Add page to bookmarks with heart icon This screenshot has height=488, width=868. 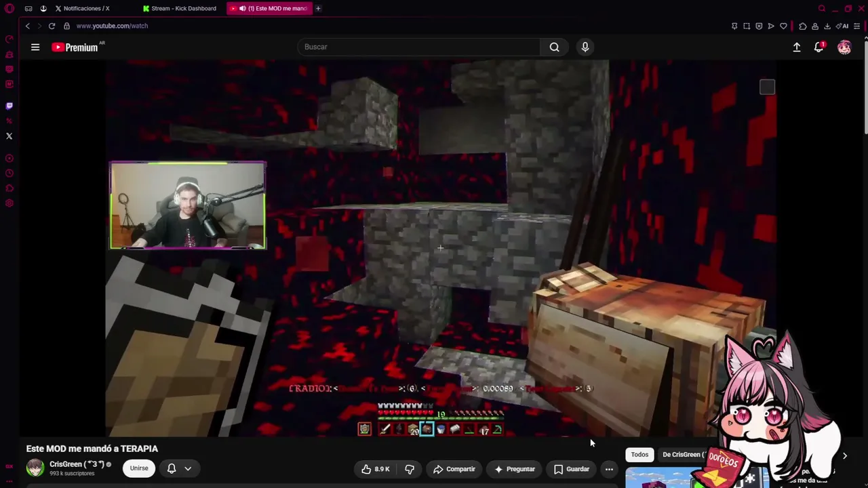783,26
